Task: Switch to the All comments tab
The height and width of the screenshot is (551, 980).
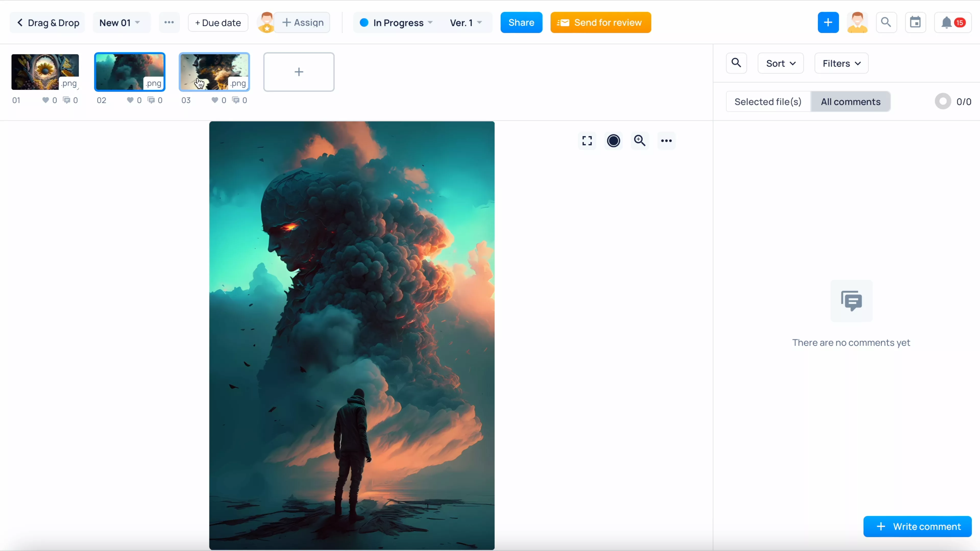Action: pos(851,102)
